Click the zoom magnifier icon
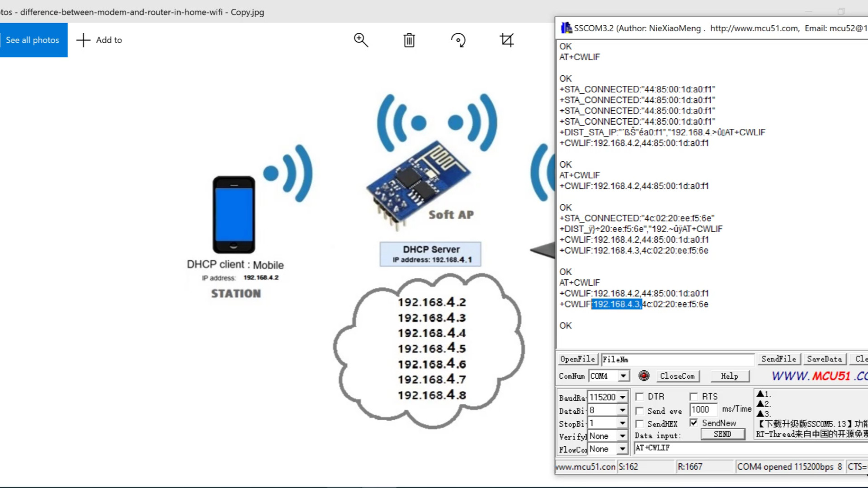 click(361, 40)
